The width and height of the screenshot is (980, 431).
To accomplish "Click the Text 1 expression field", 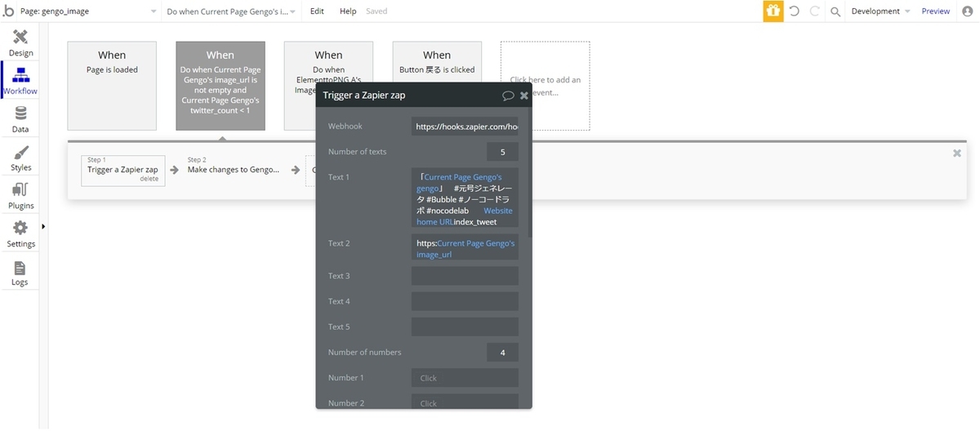I will 465,198.
